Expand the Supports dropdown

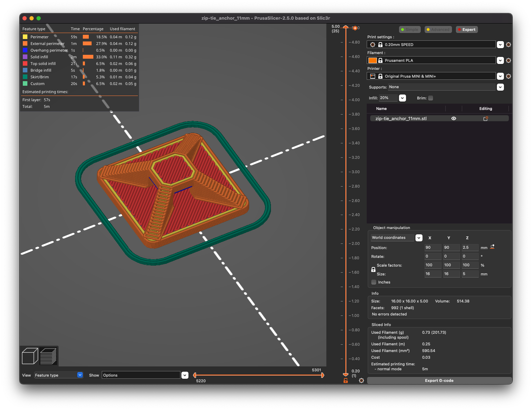(500, 87)
